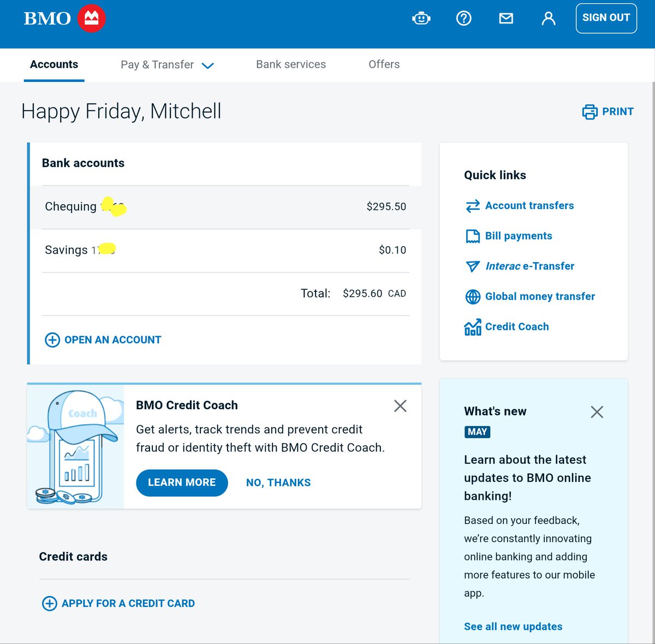
Task: Open Global money transfer link
Action: [540, 296]
